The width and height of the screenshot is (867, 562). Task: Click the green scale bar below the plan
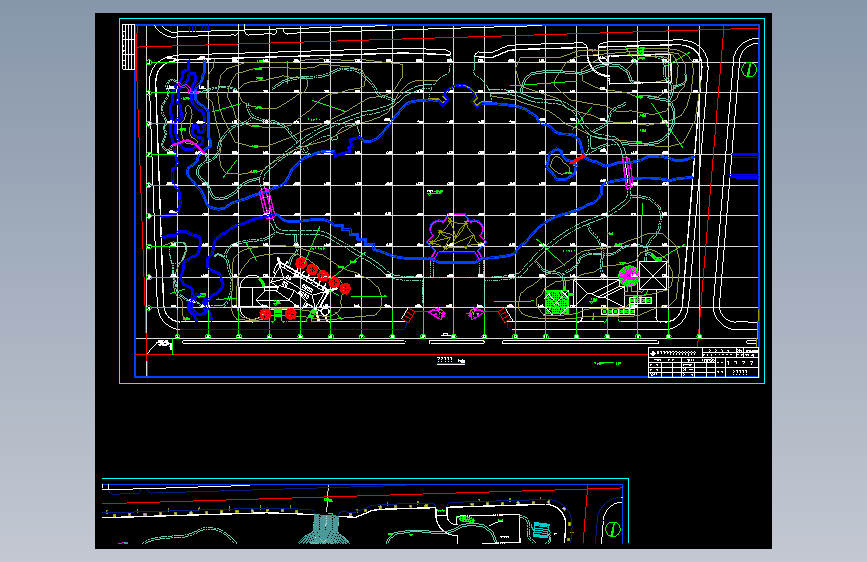click(607, 363)
